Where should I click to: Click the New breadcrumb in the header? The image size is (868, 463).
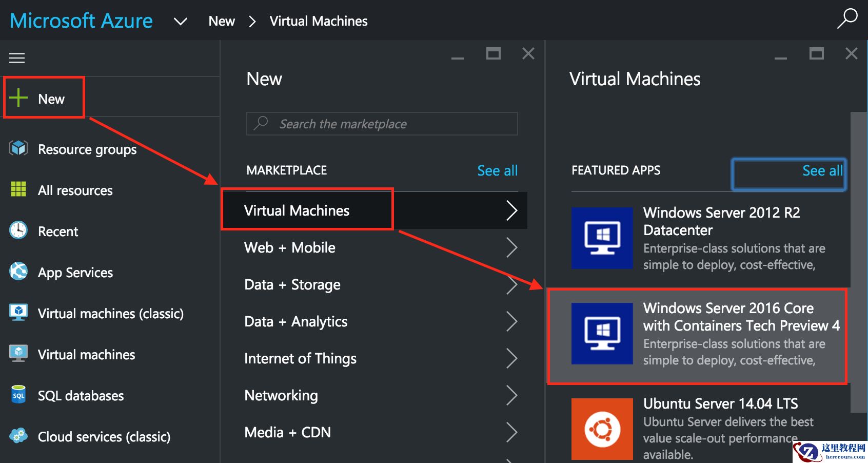tap(222, 21)
